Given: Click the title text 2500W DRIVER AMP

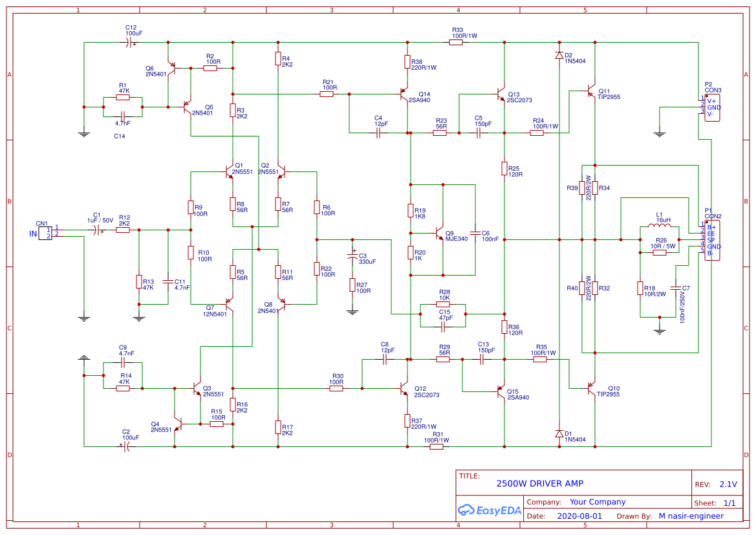Looking at the screenshot, I should [539, 483].
